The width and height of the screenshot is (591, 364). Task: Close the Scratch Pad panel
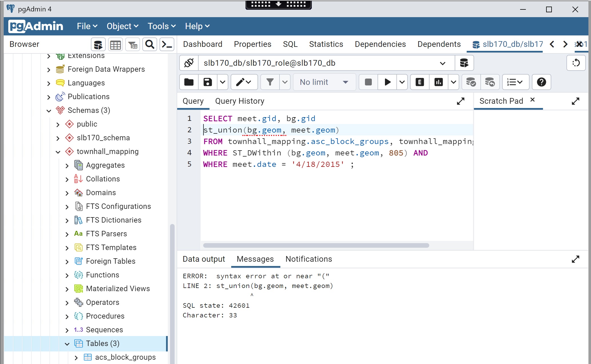tap(532, 100)
